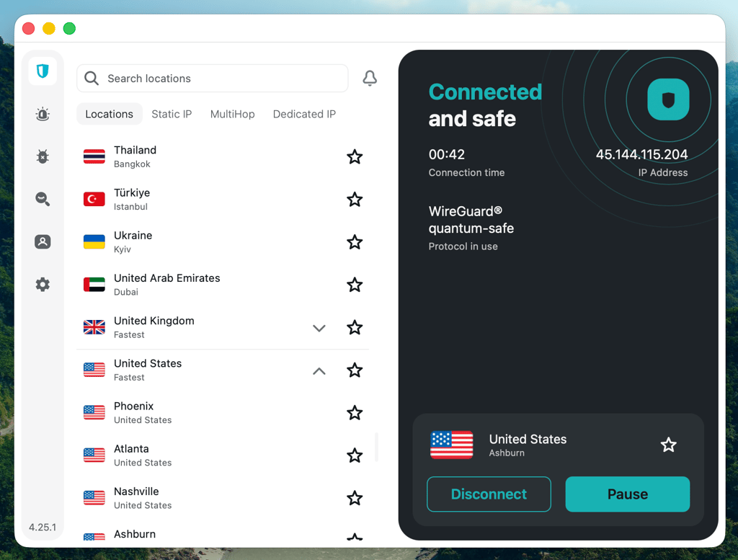
Task: Open notifications bell icon
Action: point(370,78)
